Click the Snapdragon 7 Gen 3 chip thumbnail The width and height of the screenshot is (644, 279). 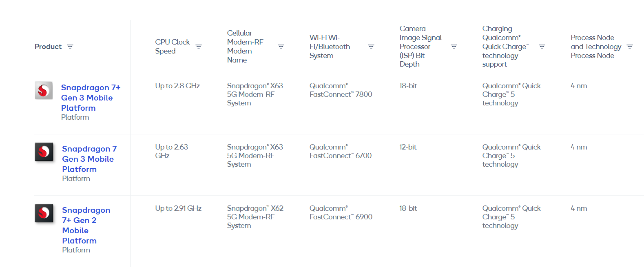pyautogui.click(x=44, y=152)
